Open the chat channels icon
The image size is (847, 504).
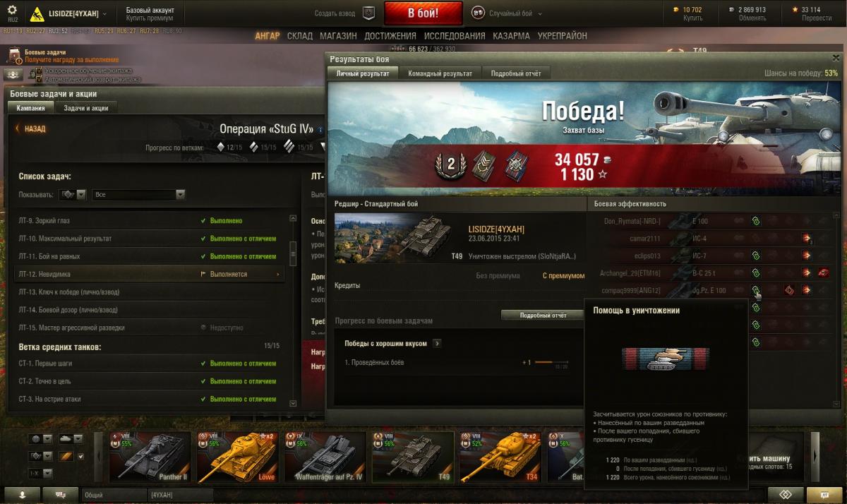[x=61, y=495]
